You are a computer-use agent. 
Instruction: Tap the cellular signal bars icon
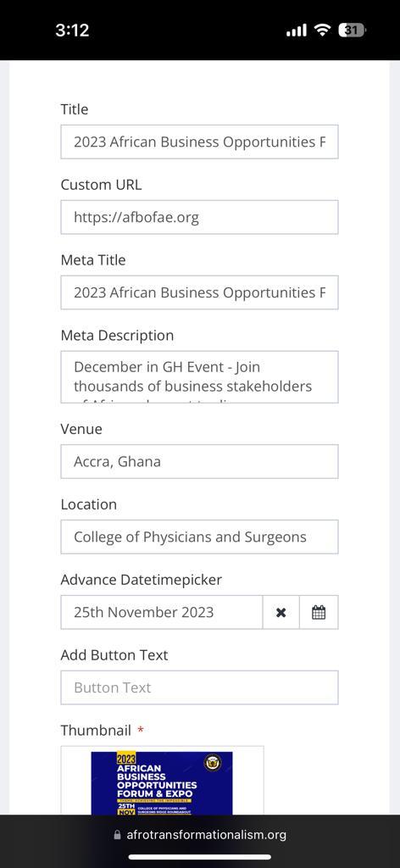[x=297, y=31]
